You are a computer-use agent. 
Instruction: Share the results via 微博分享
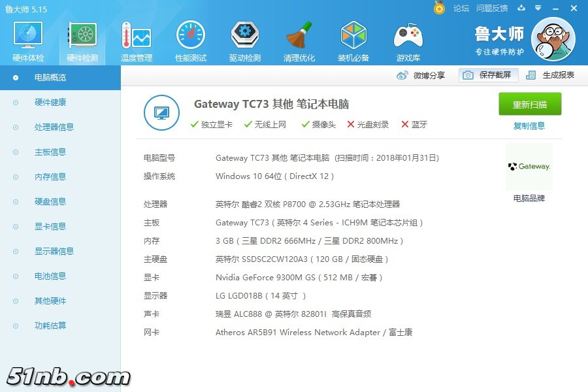(x=421, y=75)
